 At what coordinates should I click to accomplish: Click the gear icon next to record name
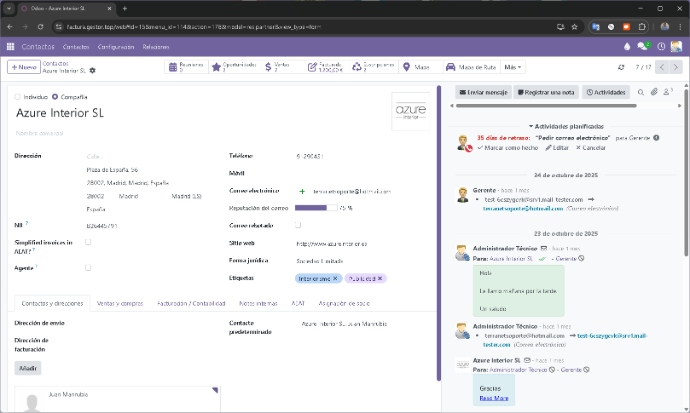coord(93,71)
